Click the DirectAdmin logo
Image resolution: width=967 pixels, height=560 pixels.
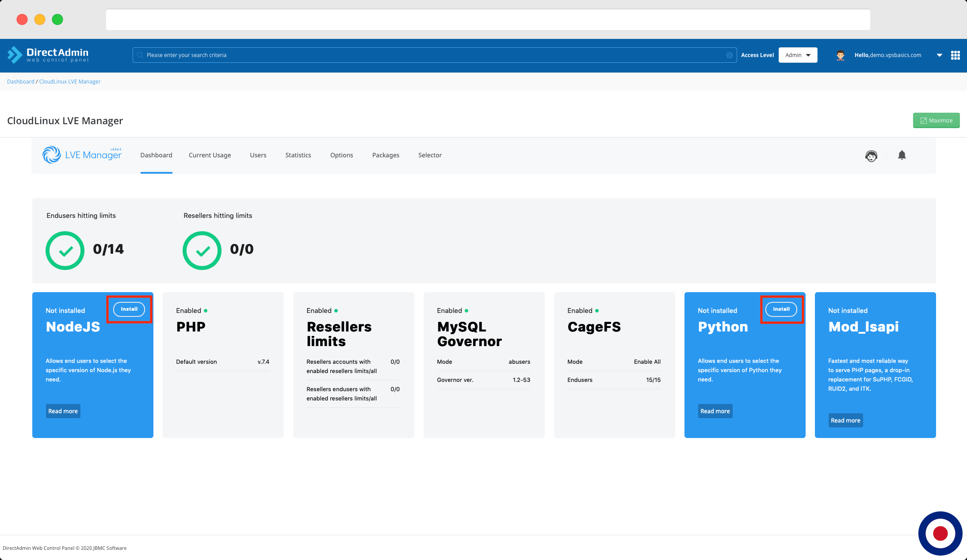pyautogui.click(x=48, y=55)
